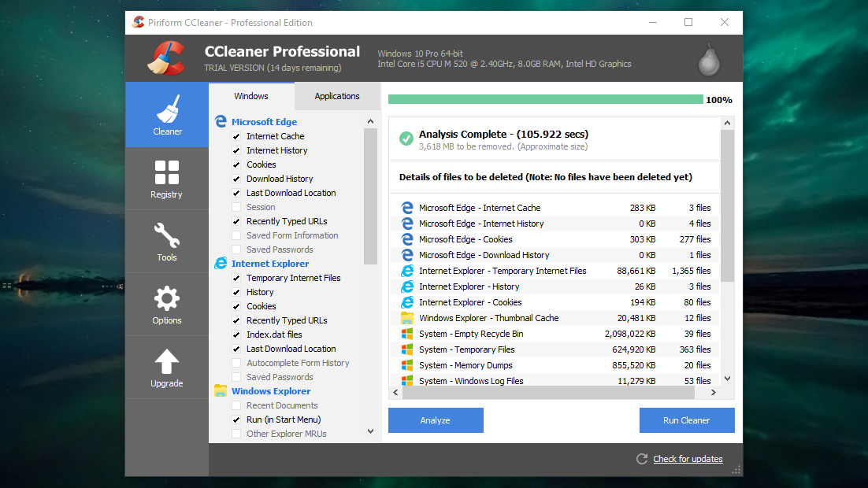The image size is (868, 488).
Task: Switch to the Applications tab
Action: point(336,95)
